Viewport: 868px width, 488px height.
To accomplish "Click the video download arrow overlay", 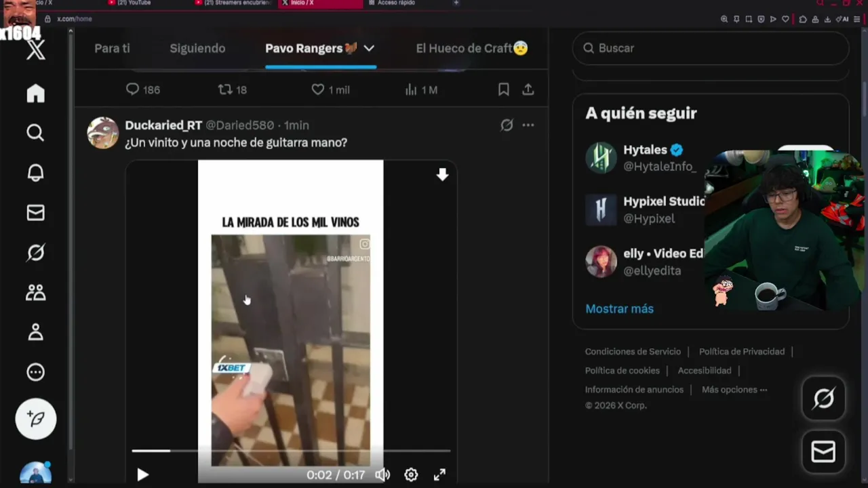I will [442, 175].
